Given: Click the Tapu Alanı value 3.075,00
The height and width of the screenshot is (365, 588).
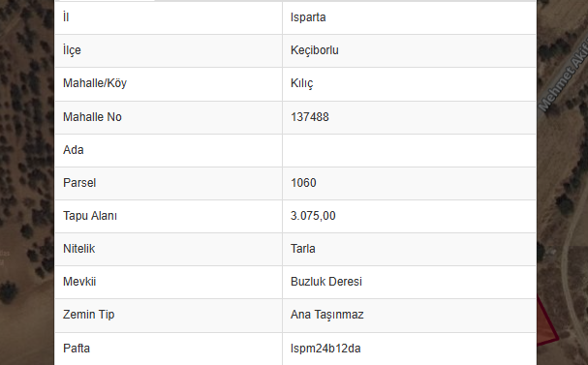Looking at the screenshot, I should click(x=313, y=216).
